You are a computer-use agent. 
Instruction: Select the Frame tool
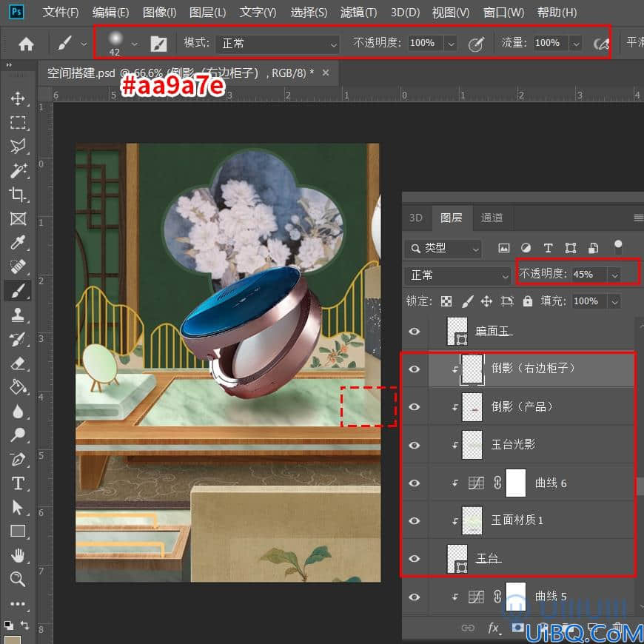click(x=18, y=218)
